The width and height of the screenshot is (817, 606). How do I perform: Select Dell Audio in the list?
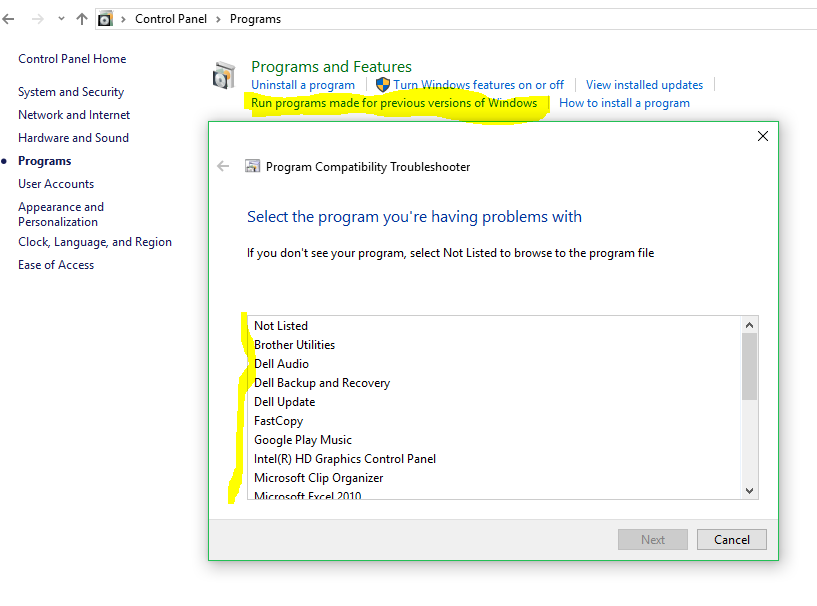click(x=495, y=364)
